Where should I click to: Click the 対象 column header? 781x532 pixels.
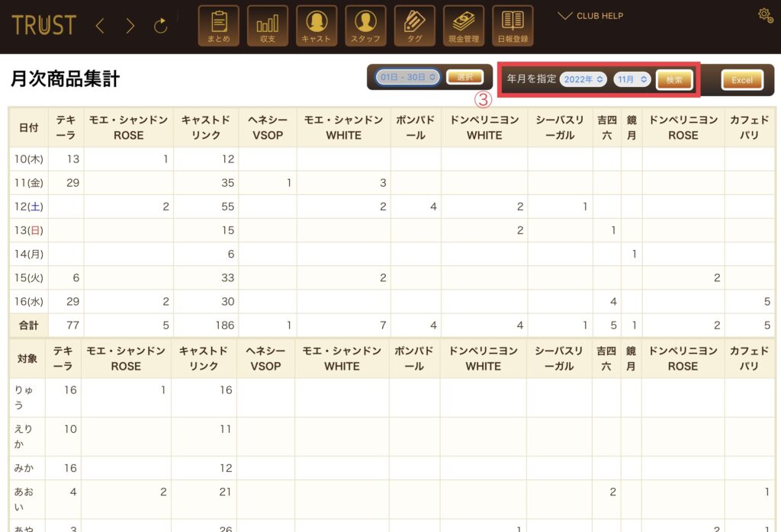27,358
